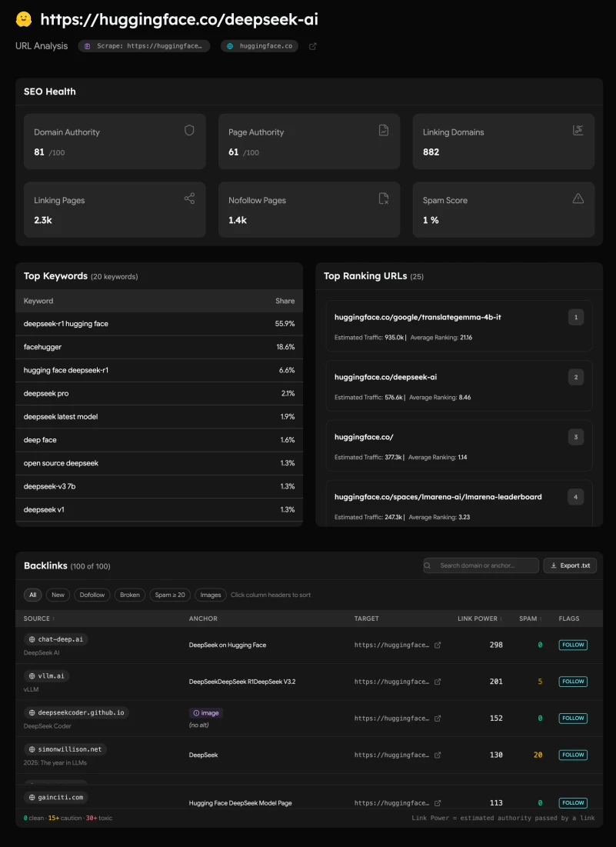
Task: Click the gainciti.com source chip
Action: tap(55, 797)
